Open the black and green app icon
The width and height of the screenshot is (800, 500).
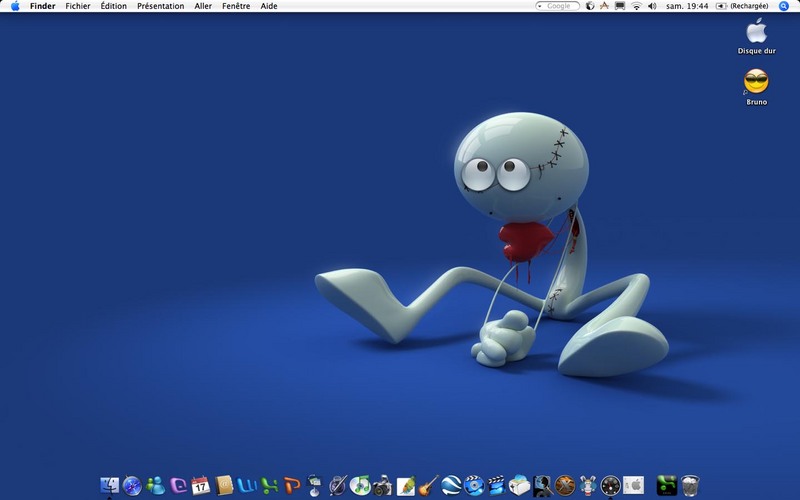(x=666, y=486)
